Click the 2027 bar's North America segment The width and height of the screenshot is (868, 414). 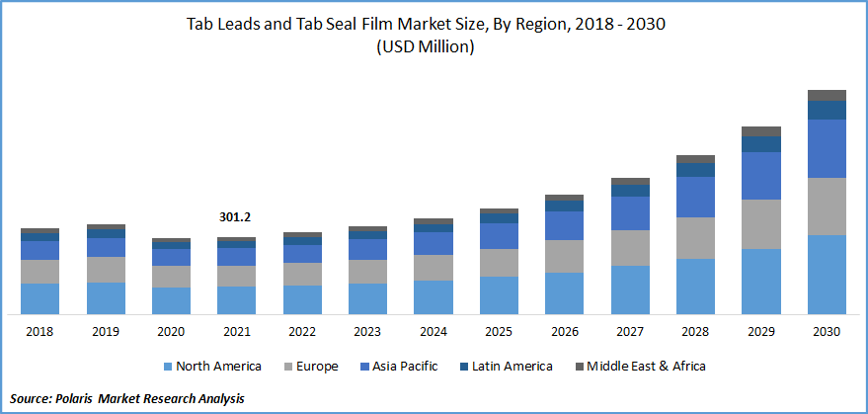point(630,290)
